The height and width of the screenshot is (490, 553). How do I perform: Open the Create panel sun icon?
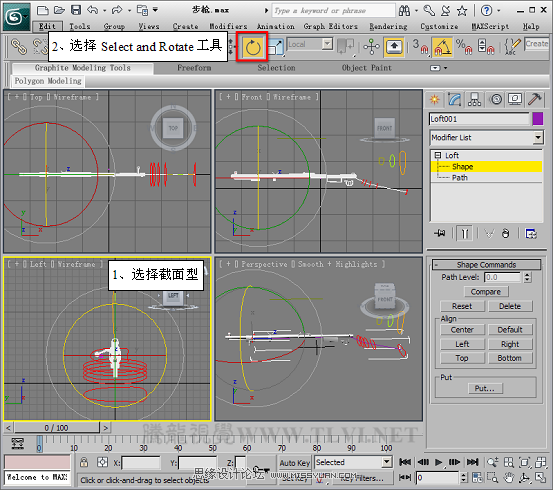point(434,100)
